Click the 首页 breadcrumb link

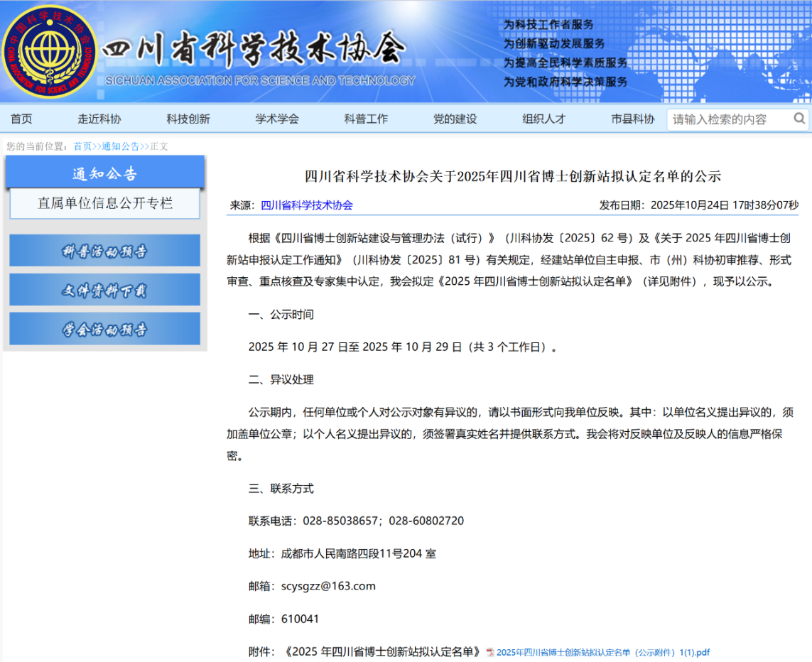coord(82,146)
